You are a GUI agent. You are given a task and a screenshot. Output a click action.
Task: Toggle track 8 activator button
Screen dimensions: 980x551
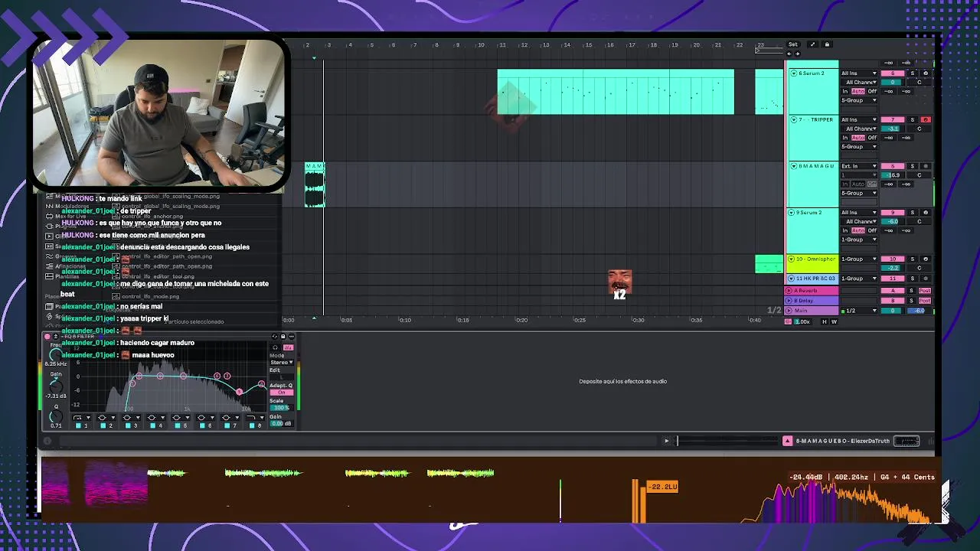893,166
